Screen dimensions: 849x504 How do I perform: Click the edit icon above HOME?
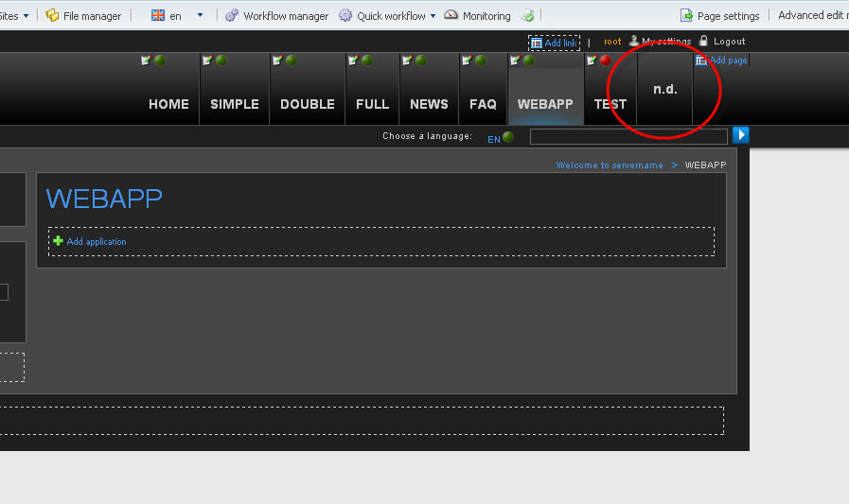coord(145,60)
